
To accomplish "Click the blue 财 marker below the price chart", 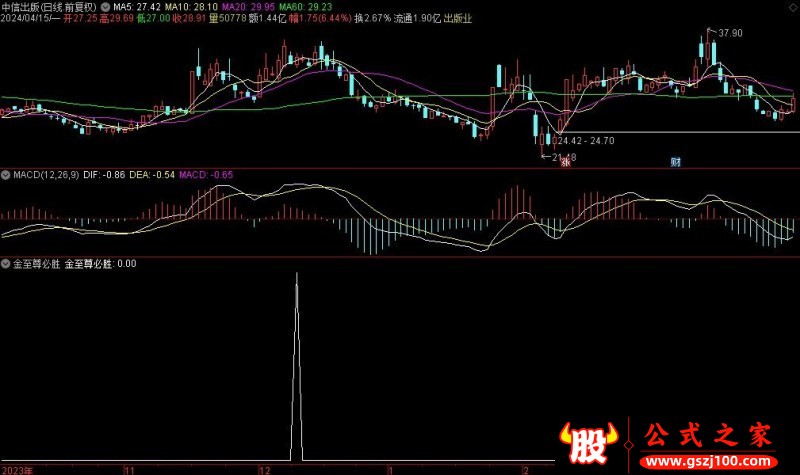I will [x=675, y=162].
